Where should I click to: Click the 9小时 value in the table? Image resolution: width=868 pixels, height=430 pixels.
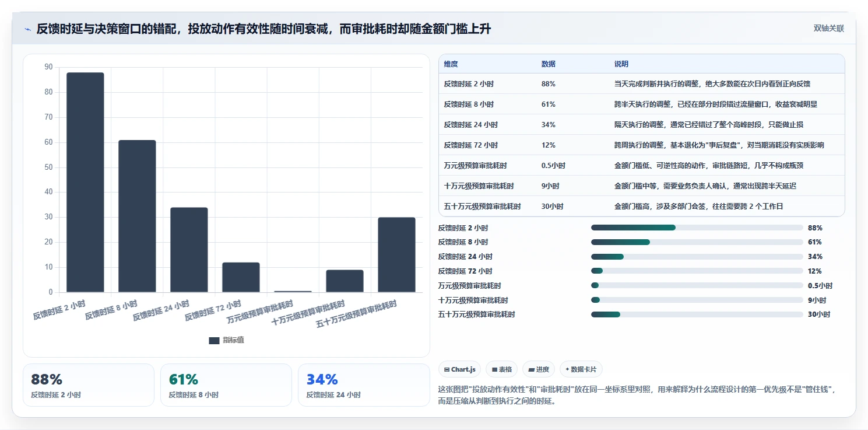click(x=550, y=186)
